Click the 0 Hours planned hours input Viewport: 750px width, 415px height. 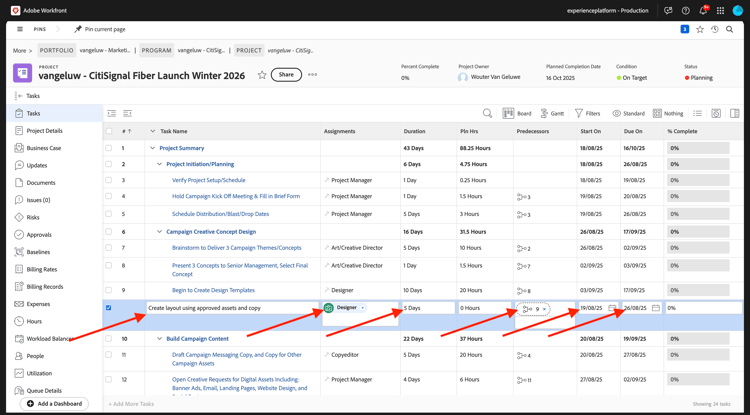click(485, 308)
